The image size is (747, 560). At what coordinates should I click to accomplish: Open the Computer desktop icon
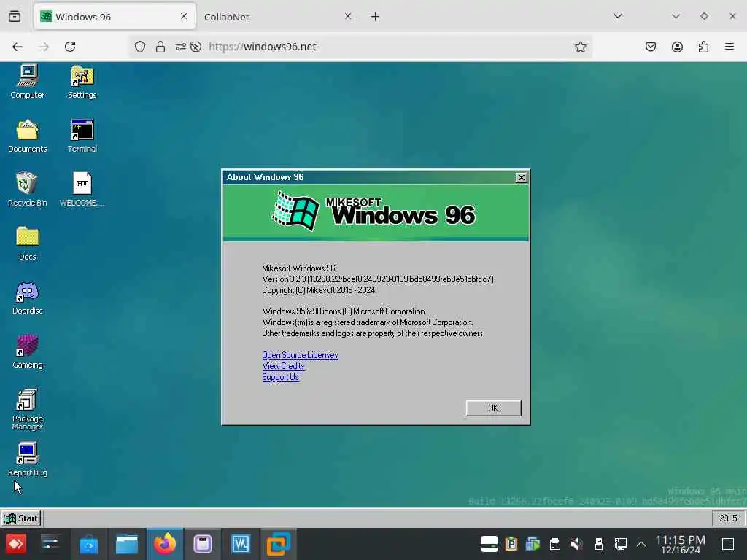coord(27,82)
